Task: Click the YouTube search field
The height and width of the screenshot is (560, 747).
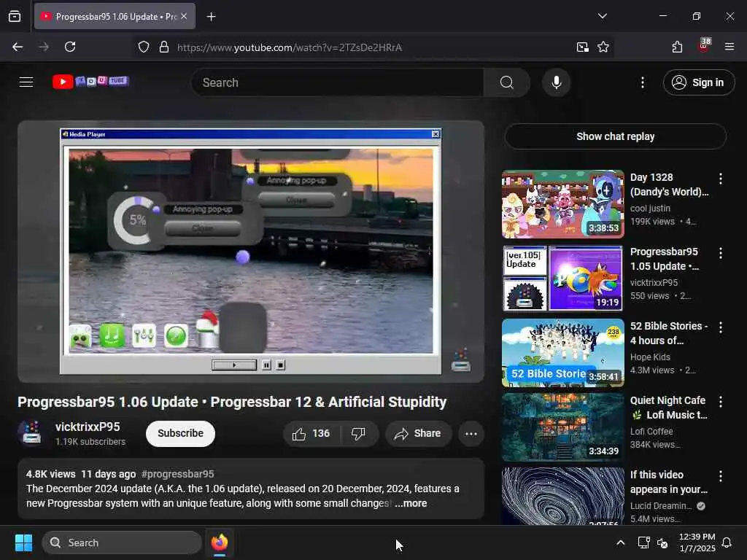Action: [337, 82]
